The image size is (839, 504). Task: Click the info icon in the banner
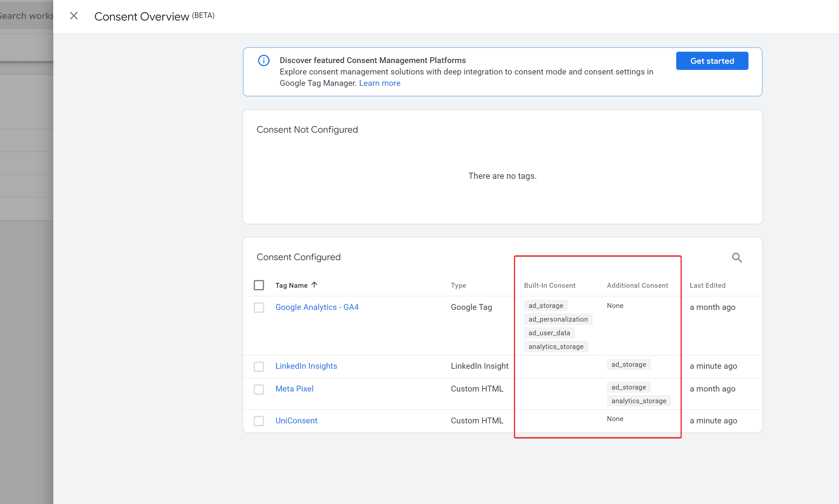(264, 60)
